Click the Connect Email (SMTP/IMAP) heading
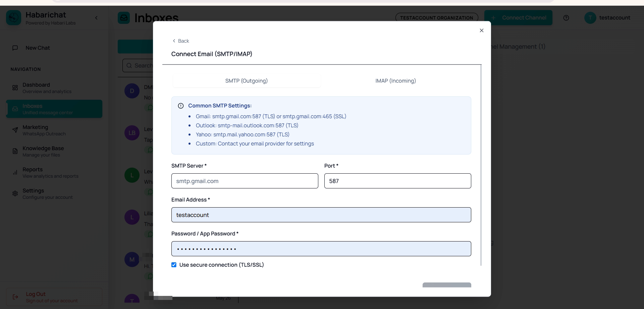The width and height of the screenshot is (644, 309). [x=212, y=54]
